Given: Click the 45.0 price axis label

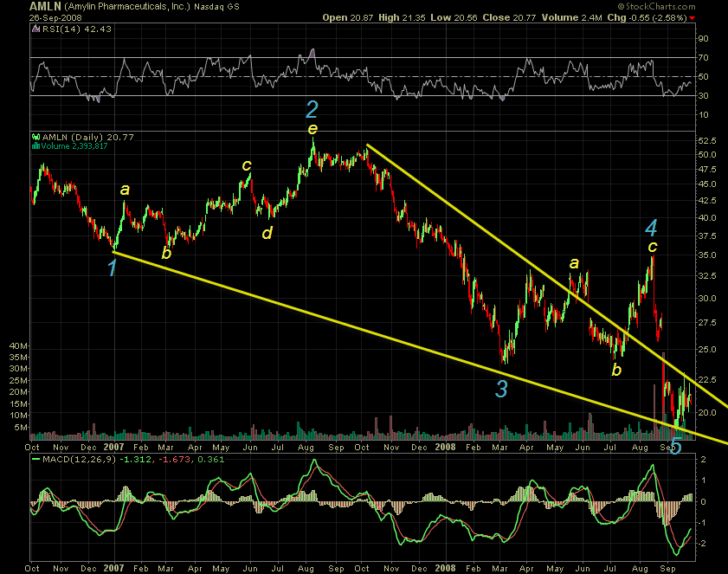Looking at the screenshot, I should pyautogui.click(x=706, y=184).
